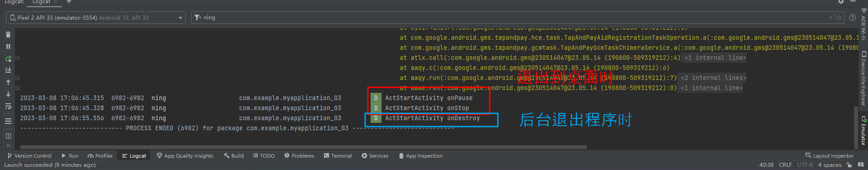Split the Logcat panel
This screenshot has width=868, height=170.
click(x=8, y=136)
